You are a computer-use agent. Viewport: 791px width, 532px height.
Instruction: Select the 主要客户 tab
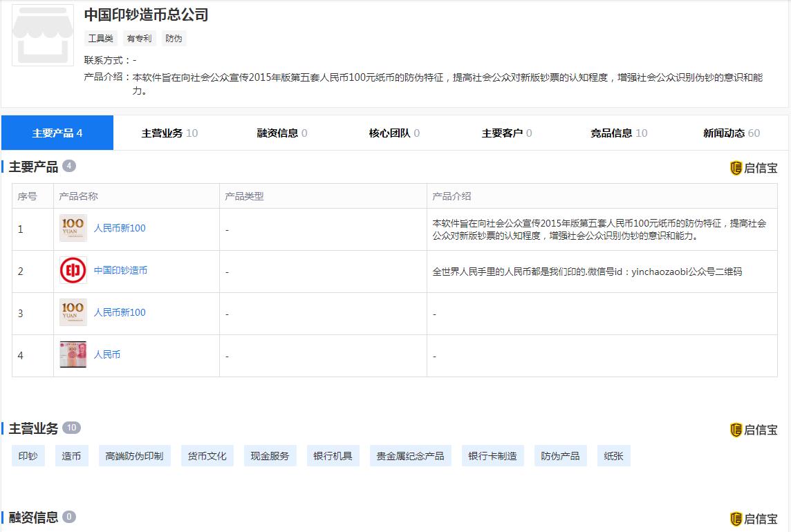coord(507,133)
